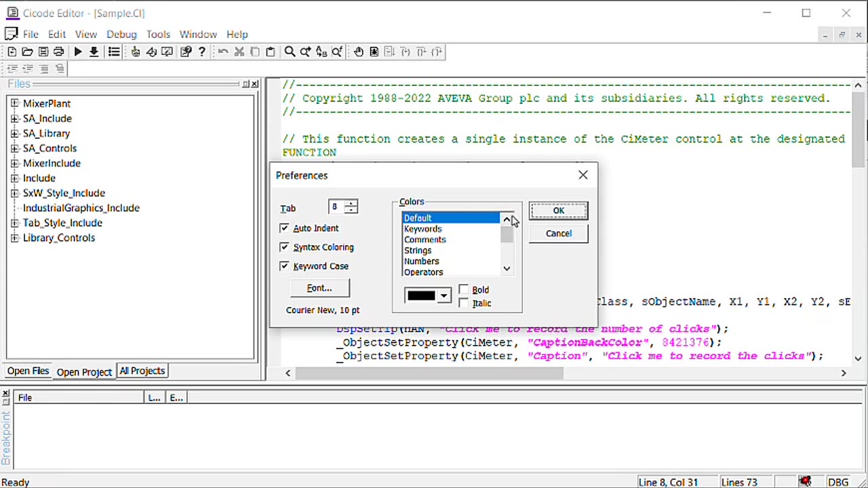Click the Find Function magnifier icon
Viewport: 868px width, 488px height.
coord(336,52)
